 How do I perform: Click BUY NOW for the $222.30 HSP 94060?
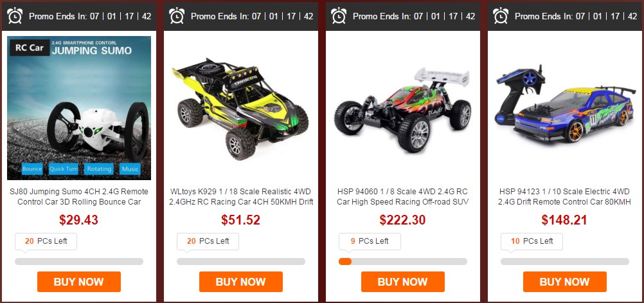pyautogui.click(x=402, y=282)
